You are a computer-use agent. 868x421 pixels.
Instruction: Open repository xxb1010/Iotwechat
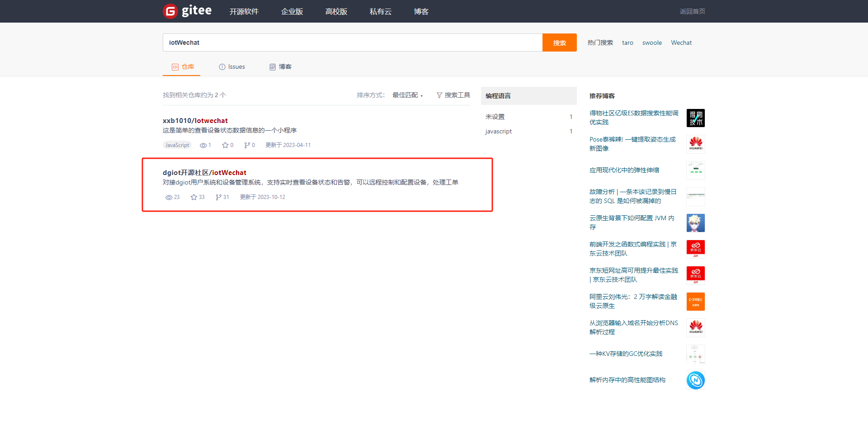click(x=195, y=121)
